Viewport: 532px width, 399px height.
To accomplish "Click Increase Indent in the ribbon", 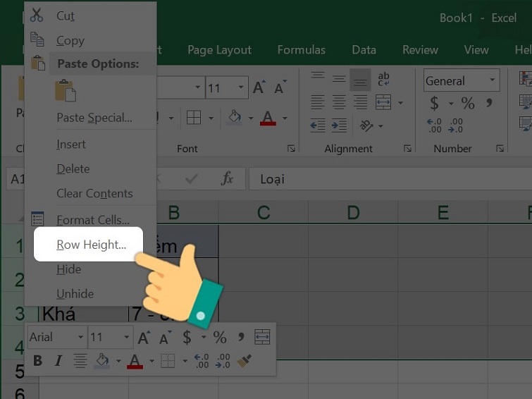I will pyautogui.click(x=339, y=125).
